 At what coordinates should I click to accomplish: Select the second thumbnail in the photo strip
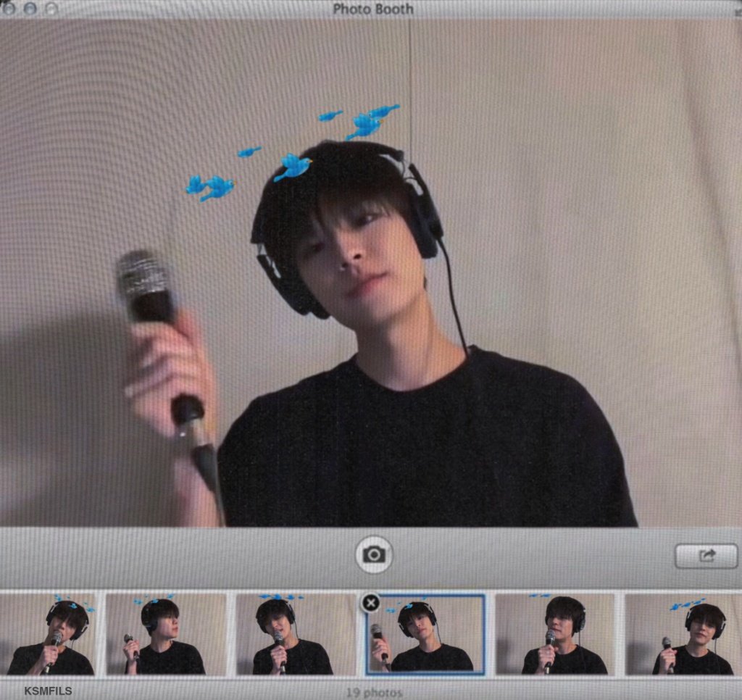point(166,635)
